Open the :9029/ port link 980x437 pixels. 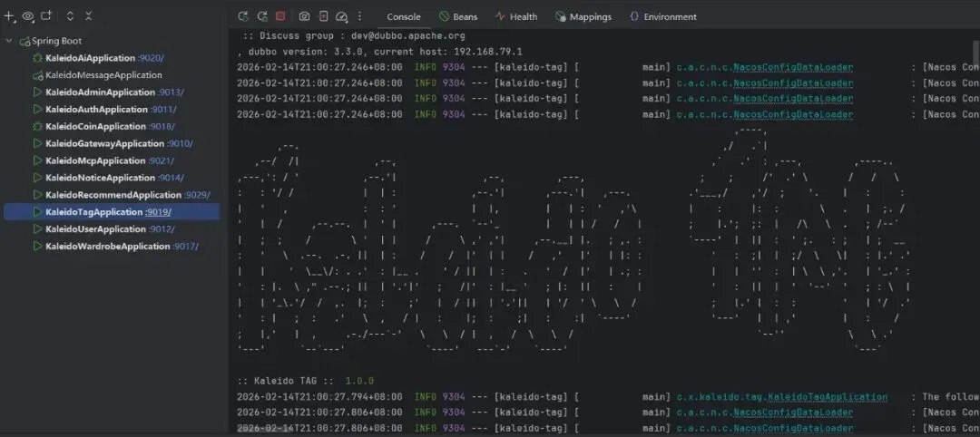click(x=197, y=195)
